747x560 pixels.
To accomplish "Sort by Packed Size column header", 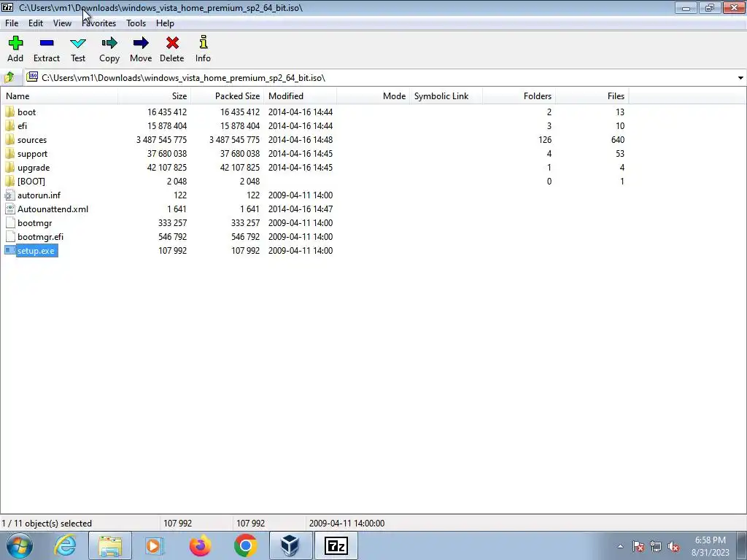I will (x=228, y=96).
